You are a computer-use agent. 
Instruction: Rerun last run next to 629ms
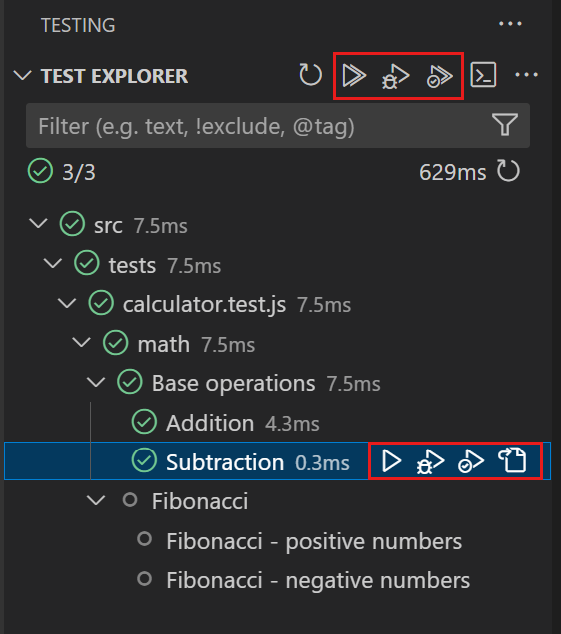tap(508, 171)
